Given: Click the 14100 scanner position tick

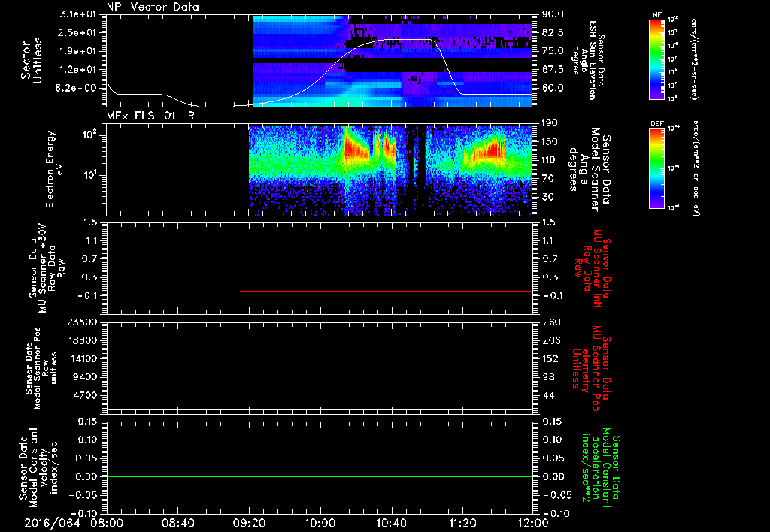Looking at the screenshot, I should pos(82,358).
